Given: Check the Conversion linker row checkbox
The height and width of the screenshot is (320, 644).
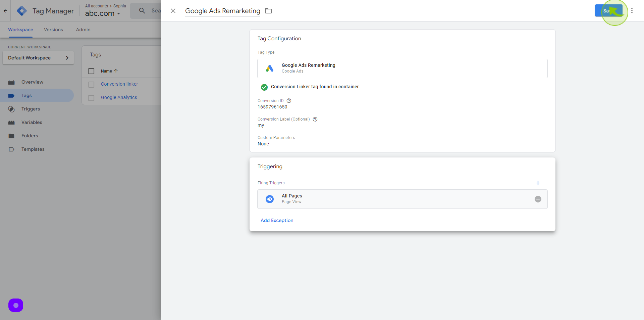Looking at the screenshot, I should click(91, 85).
